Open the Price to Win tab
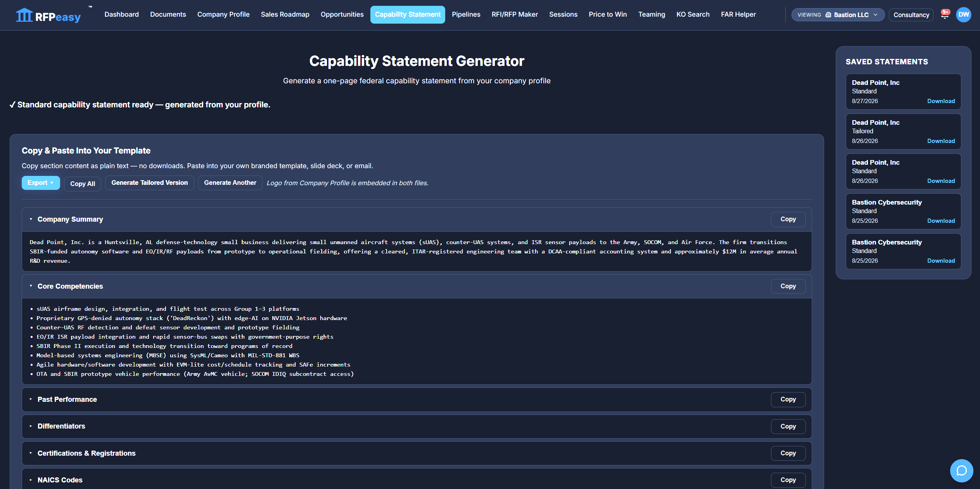Screen dimensions: 980x489 (x=608, y=15)
